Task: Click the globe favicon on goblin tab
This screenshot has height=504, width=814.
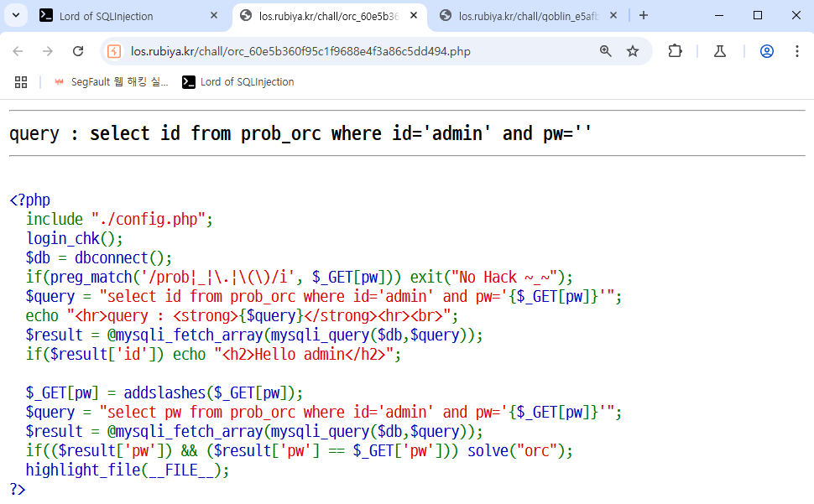Action: click(446, 16)
